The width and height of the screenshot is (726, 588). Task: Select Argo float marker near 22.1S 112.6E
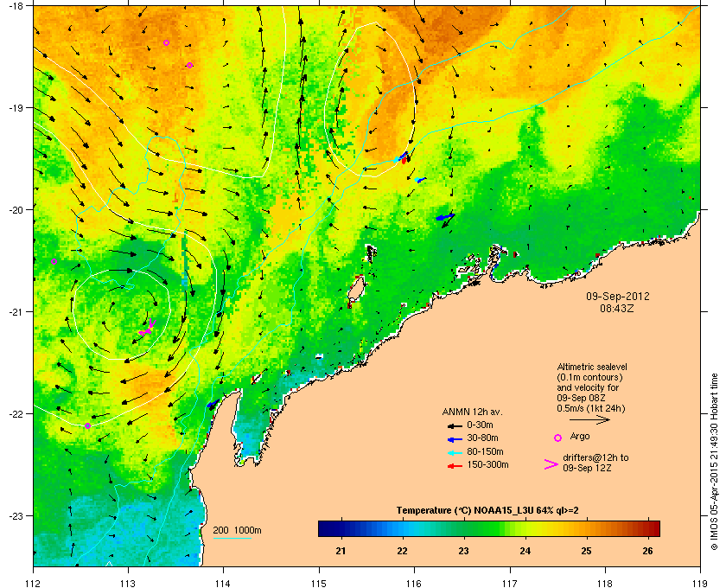(87, 425)
